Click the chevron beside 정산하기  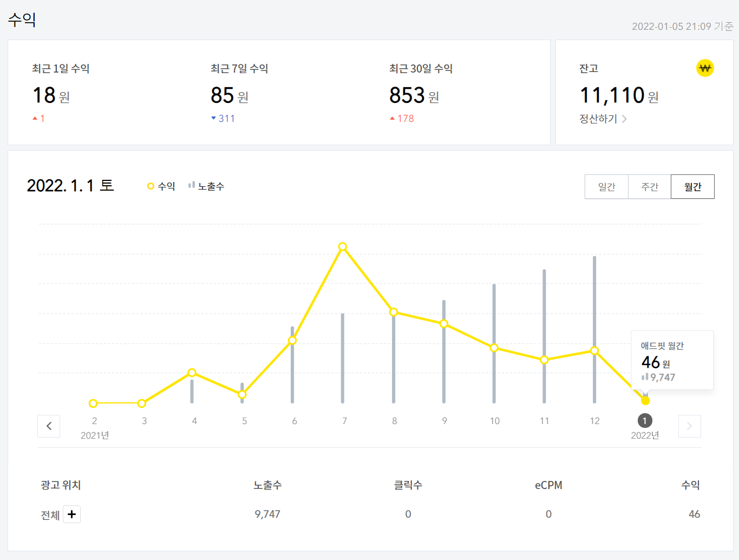point(624,119)
